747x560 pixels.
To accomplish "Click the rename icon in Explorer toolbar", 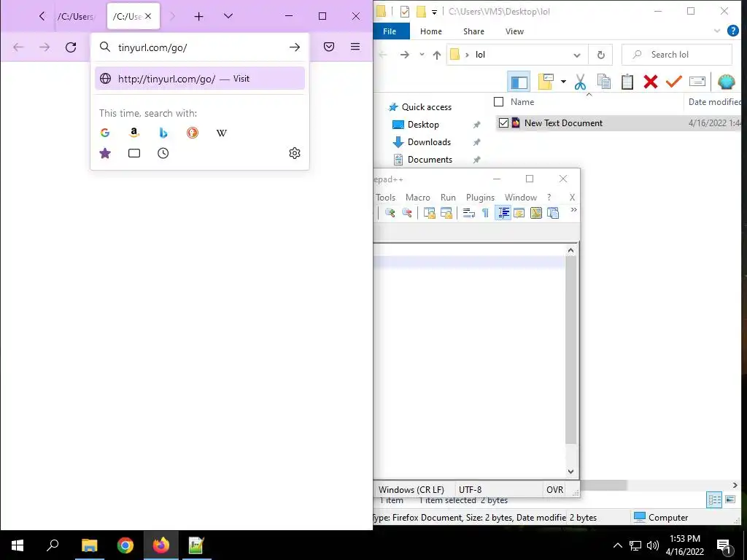I will click(697, 82).
